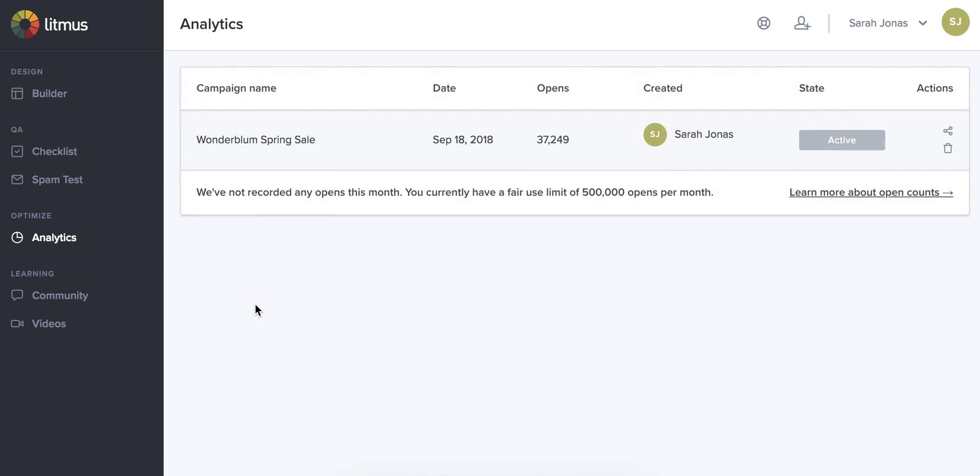Delete the Wonderblum campaign via trash icon
The image size is (980, 476).
pos(947,149)
